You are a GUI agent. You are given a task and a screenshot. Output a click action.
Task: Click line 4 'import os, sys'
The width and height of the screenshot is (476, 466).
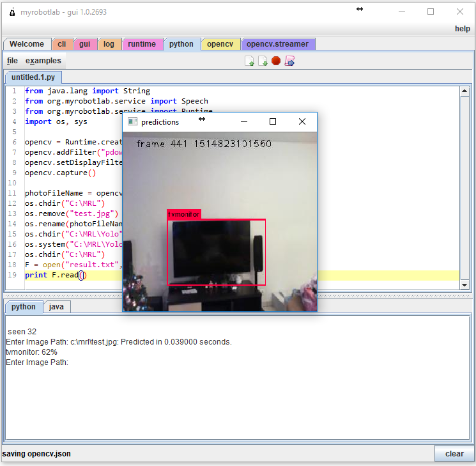click(x=56, y=121)
